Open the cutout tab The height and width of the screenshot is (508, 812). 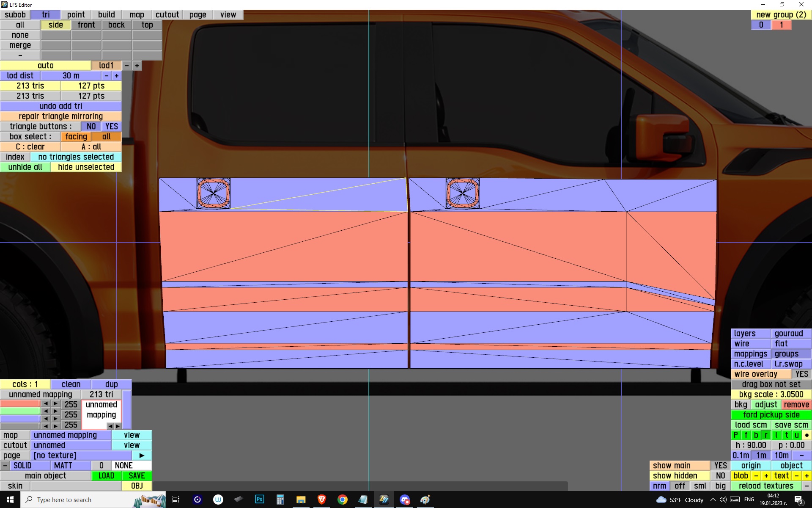167,15
